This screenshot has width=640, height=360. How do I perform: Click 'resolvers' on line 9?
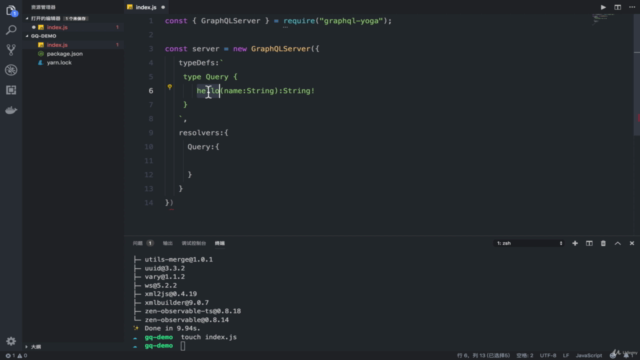pos(199,133)
